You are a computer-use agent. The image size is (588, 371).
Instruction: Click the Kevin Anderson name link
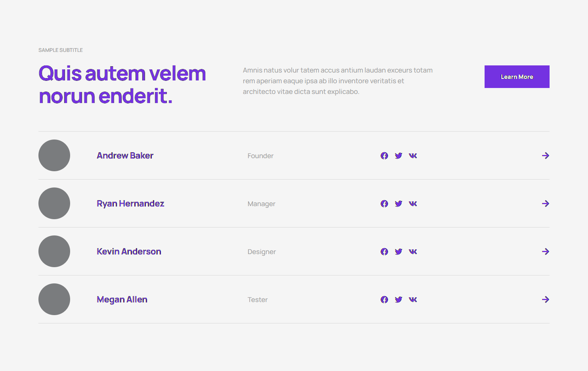(129, 252)
